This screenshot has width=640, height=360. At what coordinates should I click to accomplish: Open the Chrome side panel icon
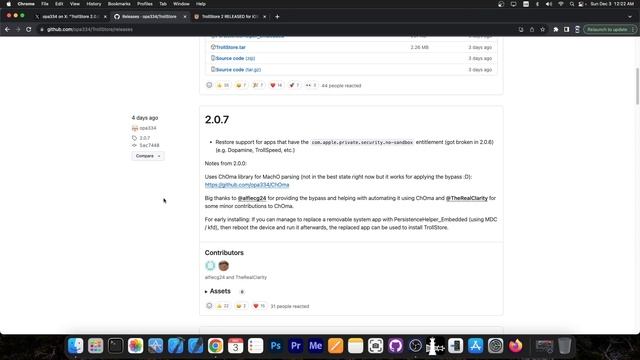(x=567, y=29)
